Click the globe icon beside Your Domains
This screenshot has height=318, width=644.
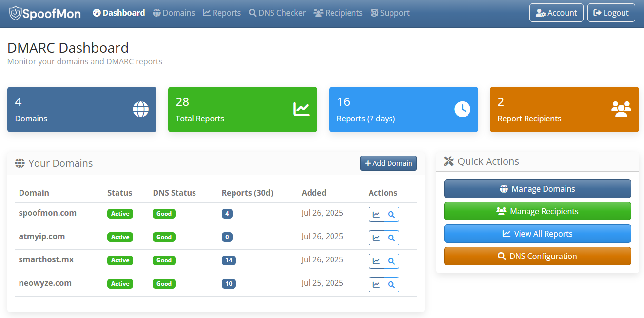20,163
